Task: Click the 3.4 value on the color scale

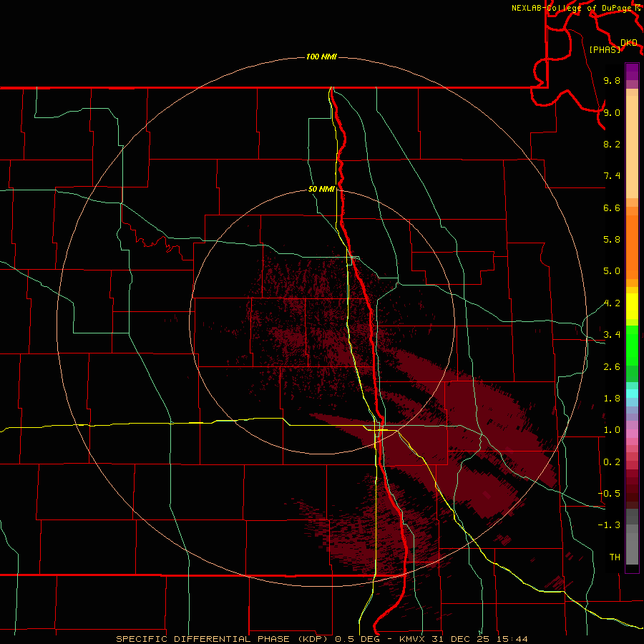Action: click(x=612, y=335)
